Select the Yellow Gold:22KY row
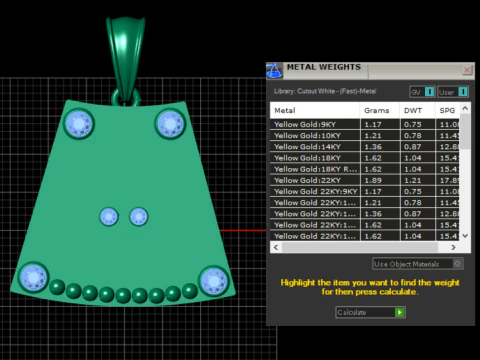Screen dimensions: 480x360 365,180
